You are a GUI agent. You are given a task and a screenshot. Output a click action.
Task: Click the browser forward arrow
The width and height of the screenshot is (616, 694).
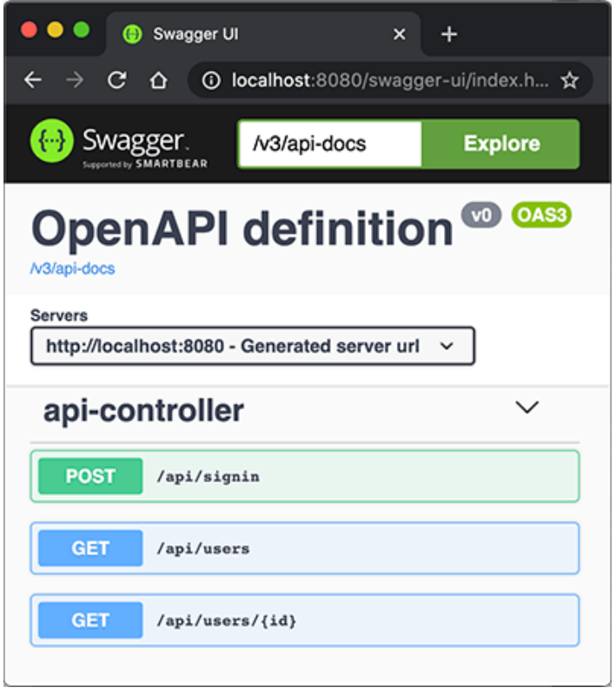coord(75,81)
